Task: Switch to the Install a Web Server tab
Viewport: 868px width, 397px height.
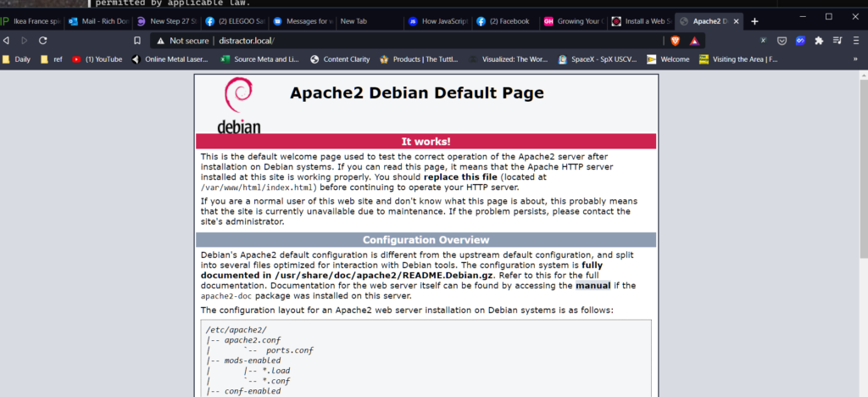Action: [642, 21]
